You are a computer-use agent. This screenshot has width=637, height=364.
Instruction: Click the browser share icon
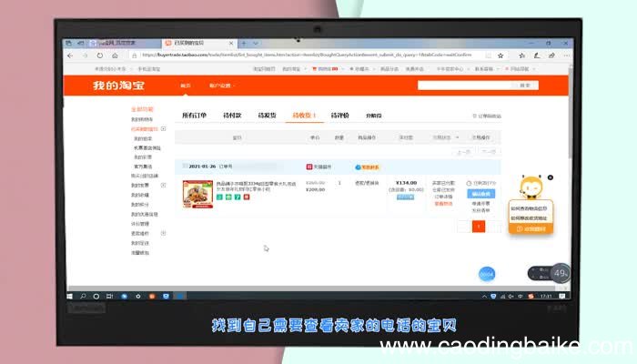(551, 56)
